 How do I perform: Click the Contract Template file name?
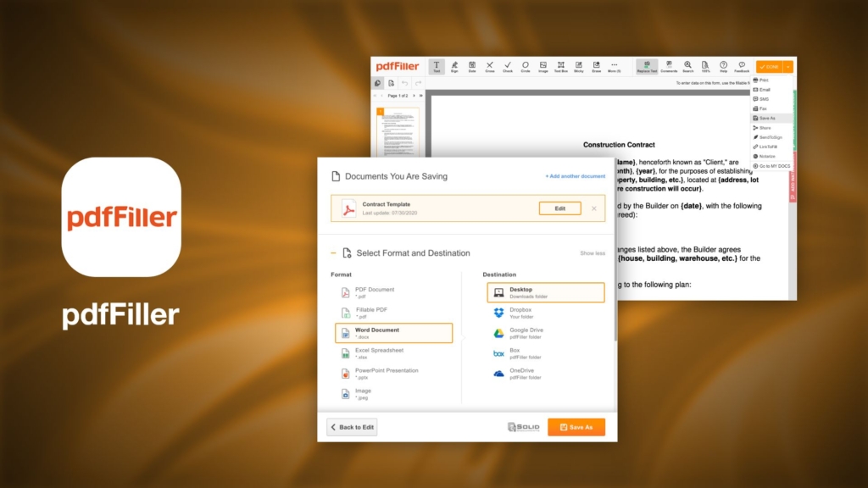point(386,204)
